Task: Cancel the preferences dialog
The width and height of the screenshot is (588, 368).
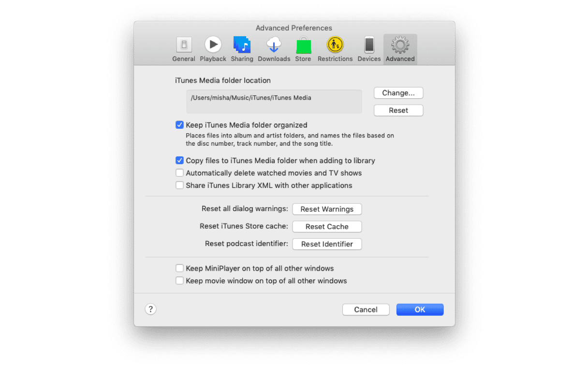Action: (x=366, y=309)
